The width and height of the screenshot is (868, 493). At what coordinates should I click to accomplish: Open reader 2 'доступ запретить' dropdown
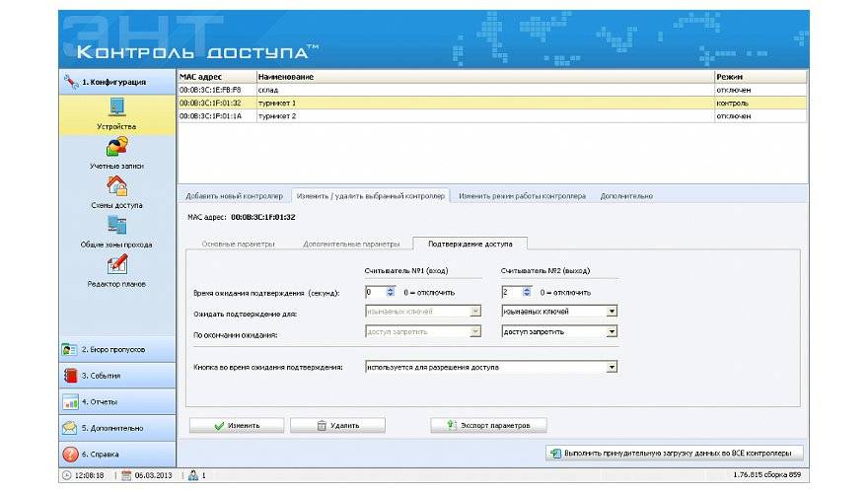[612, 332]
